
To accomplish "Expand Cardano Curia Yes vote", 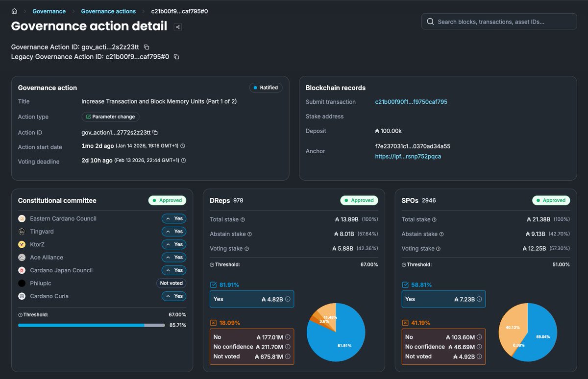I will tap(174, 296).
